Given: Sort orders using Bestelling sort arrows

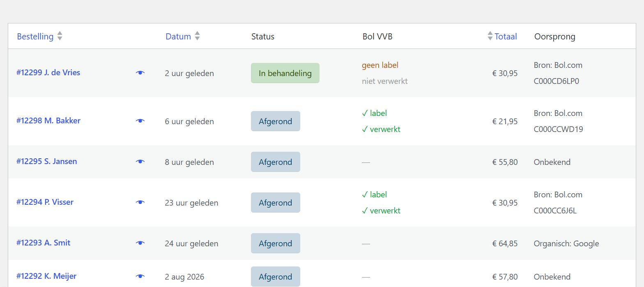Looking at the screenshot, I should tap(60, 36).
